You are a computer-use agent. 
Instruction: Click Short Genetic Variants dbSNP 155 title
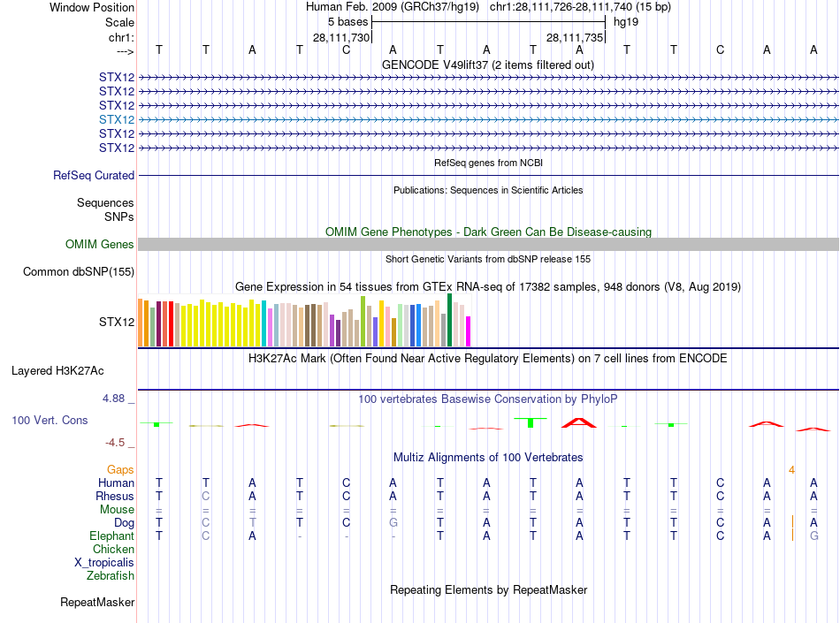488,259
